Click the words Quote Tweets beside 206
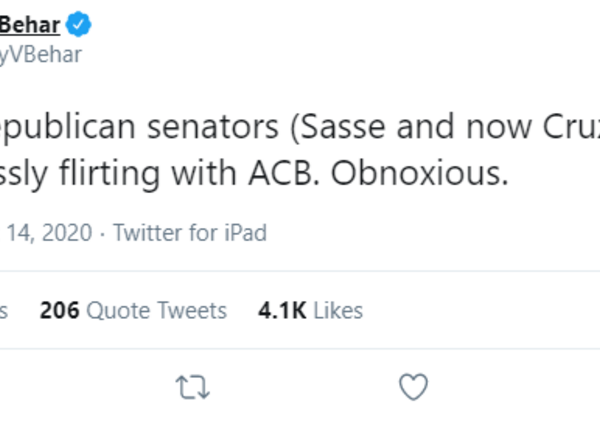The height and width of the screenshot is (421, 600). 157,311
